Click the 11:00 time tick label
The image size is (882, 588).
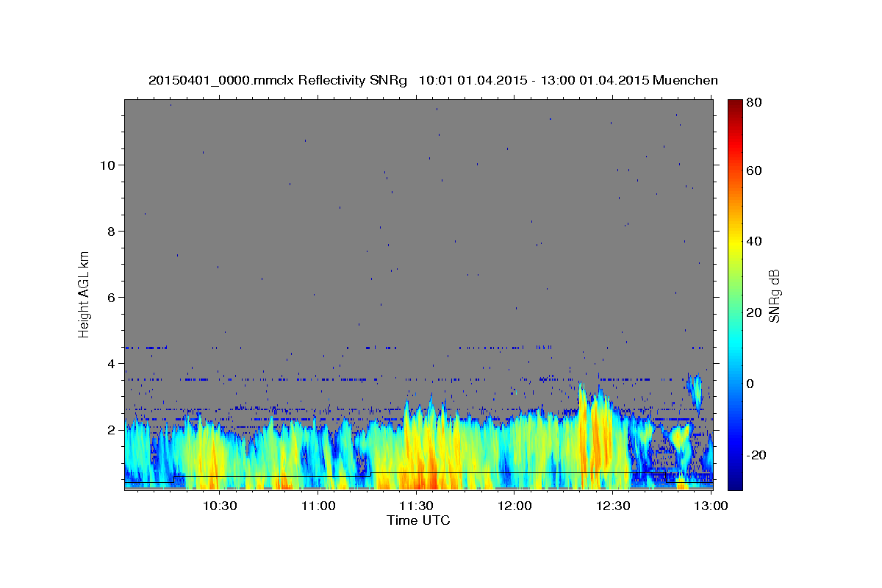[318, 506]
